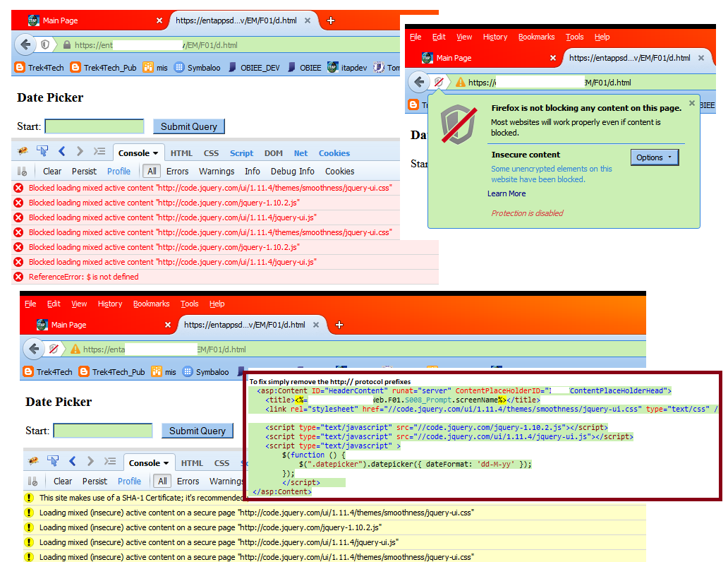Screen dimensions: 728x562
Task: Click the Learn More link in popup
Action: tap(506, 193)
